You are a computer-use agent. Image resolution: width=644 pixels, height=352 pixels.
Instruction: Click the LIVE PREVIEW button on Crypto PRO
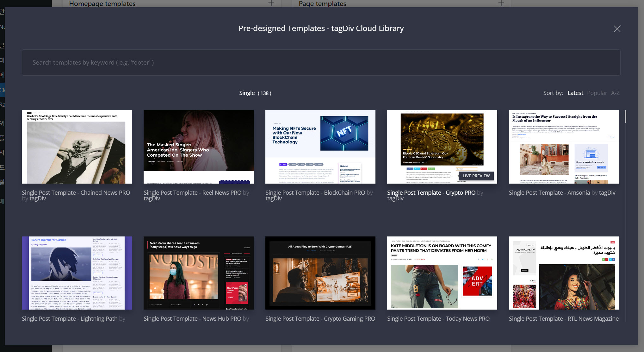(x=476, y=176)
